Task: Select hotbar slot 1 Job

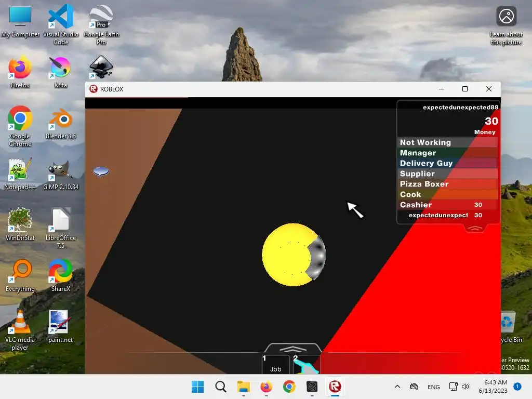Action: pos(275,364)
